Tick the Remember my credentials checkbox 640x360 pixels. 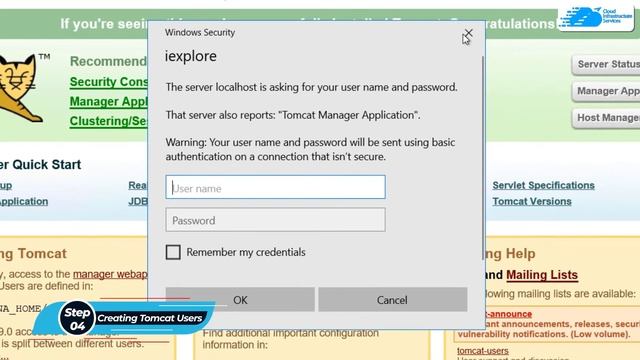click(173, 252)
